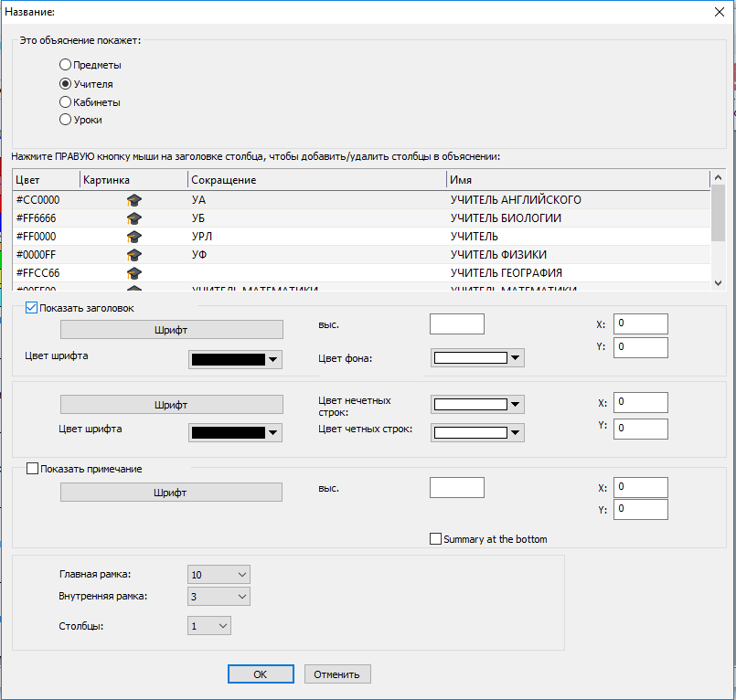Uncheck the Показать заголовок checkbox

point(32,309)
